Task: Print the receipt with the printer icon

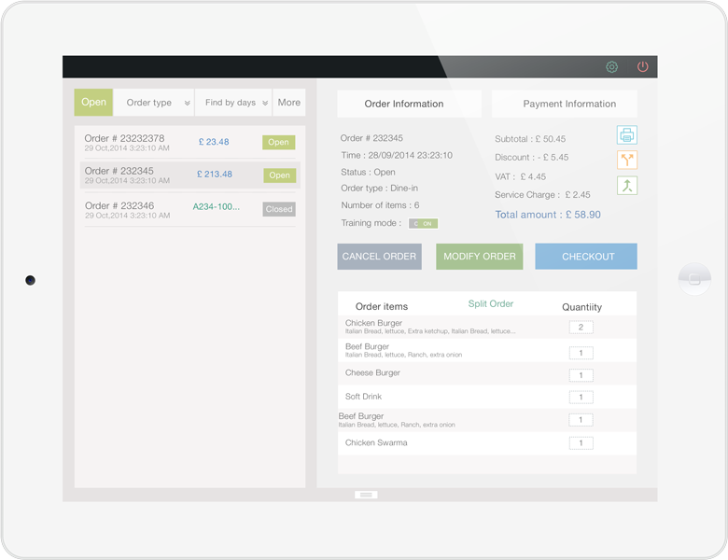Action: click(627, 135)
